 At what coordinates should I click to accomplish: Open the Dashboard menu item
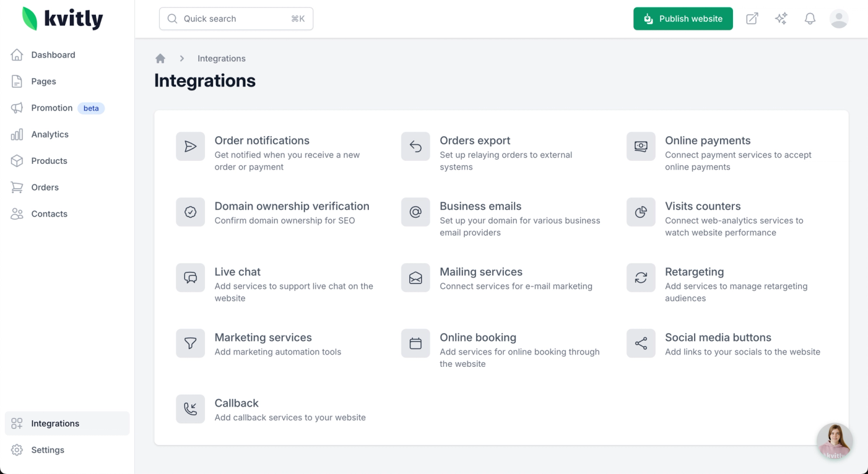point(53,55)
